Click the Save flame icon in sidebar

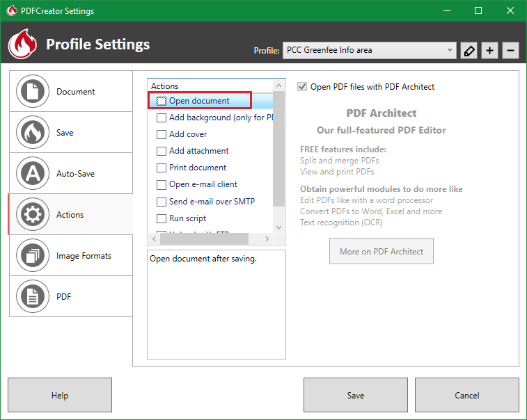[32, 132]
